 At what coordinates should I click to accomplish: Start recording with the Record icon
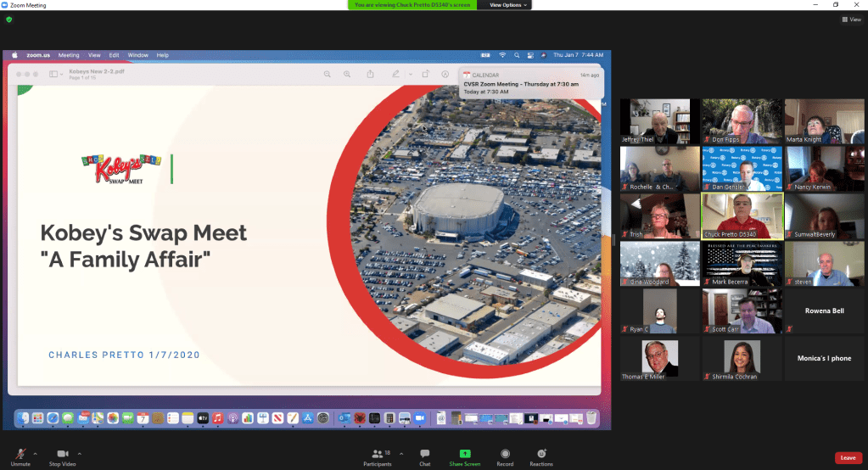click(x=505, y=456)
